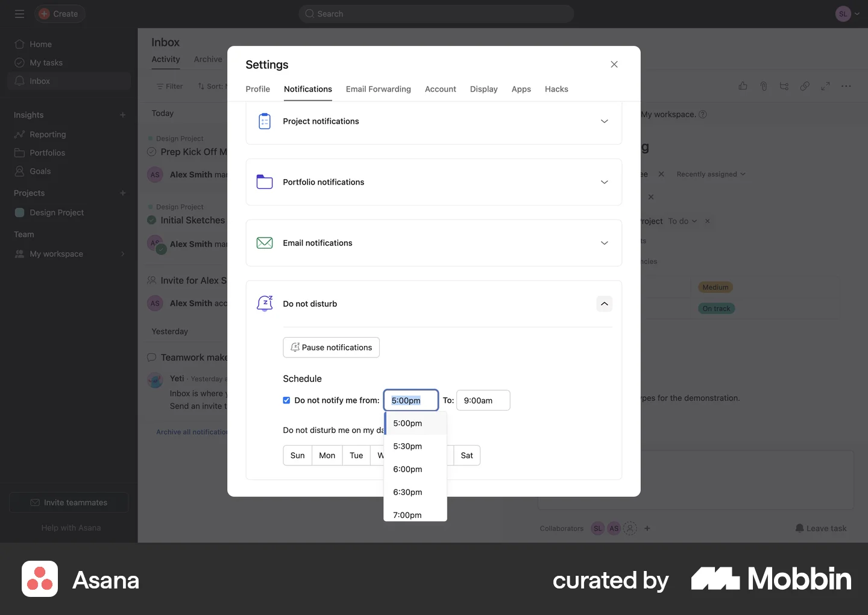Click the Project notifications clipboard icon

tap(265, 121)
